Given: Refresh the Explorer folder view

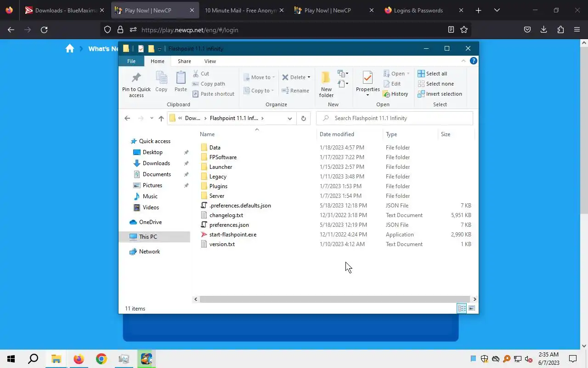Looking at the screenshot, I should click(303, 118).
